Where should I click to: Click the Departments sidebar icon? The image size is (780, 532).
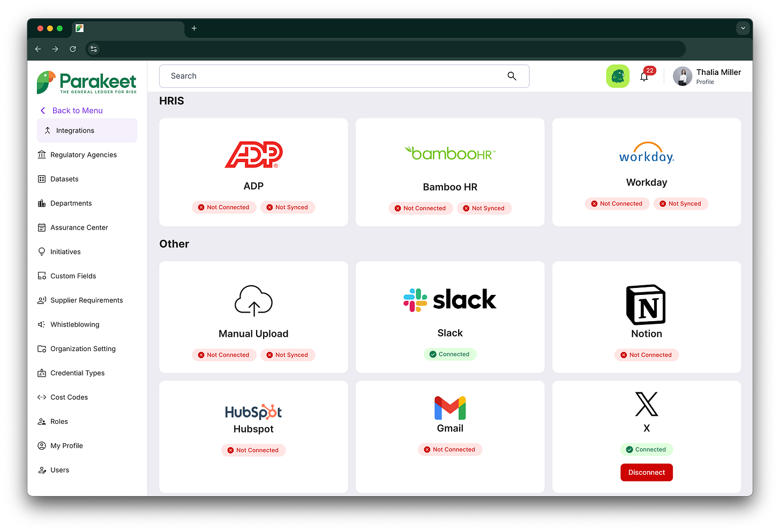(x=42, y=203)
